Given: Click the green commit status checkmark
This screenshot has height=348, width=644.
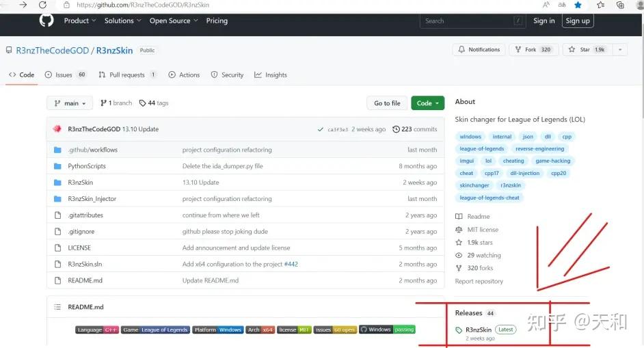Looking at the screenshot, I should coord(321,129).
